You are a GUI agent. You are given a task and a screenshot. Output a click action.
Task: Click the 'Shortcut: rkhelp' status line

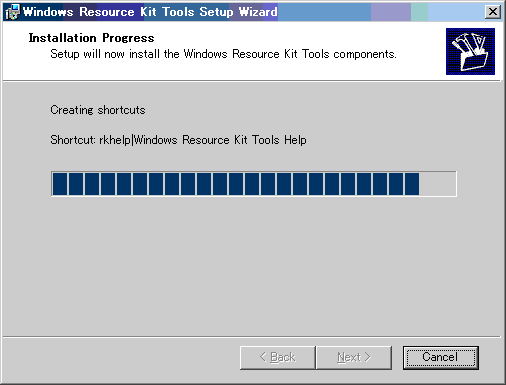(178, 140)
